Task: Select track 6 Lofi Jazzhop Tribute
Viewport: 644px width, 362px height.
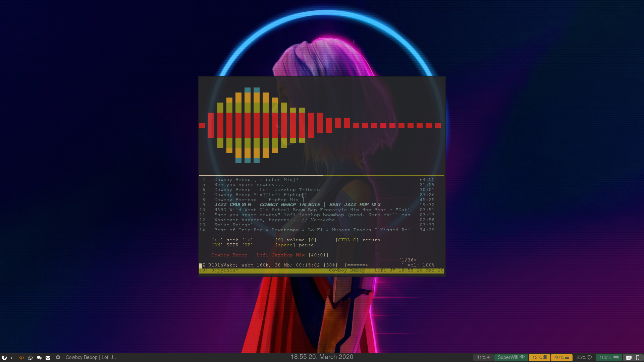Action: click(267, 190)
